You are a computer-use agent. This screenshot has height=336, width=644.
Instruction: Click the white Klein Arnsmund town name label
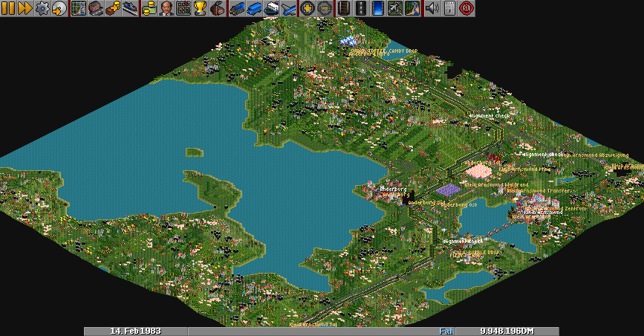tap(543, 213)
